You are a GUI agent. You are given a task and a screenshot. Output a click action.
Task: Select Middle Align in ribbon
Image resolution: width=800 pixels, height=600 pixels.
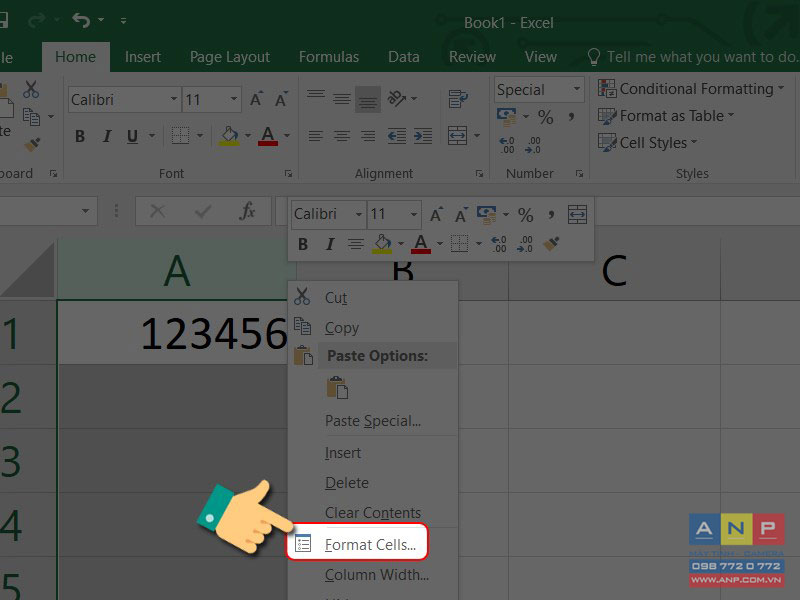click(341, 98)
